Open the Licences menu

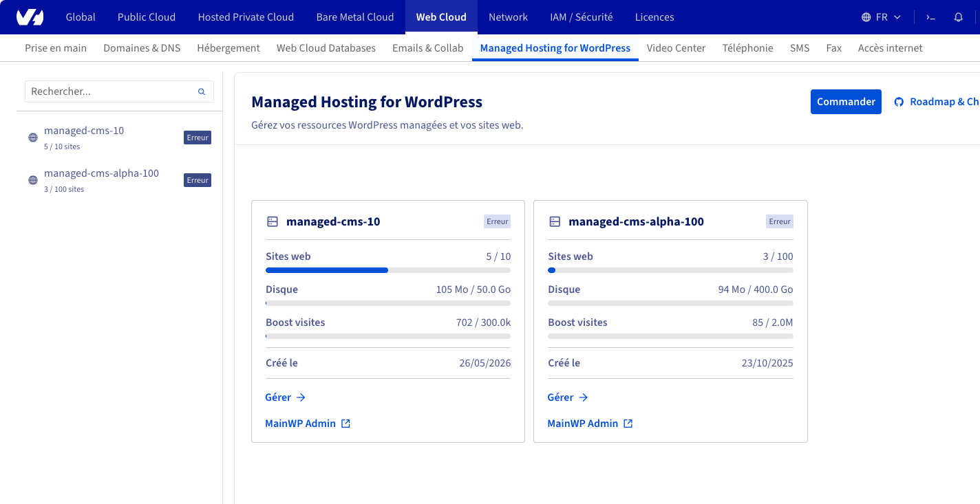point(654,17)
